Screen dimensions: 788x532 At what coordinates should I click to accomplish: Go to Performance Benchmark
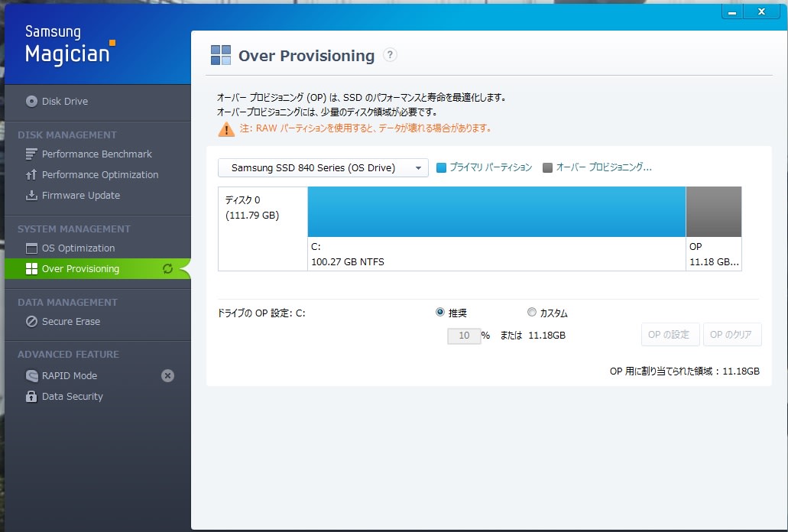pos(98,154)
